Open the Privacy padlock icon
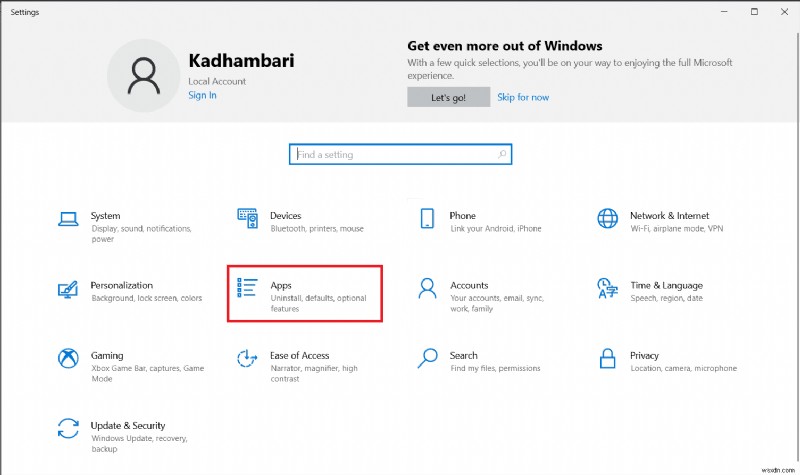Image resolution: width=800 pixels, height=475 pixels. (607, 358)
